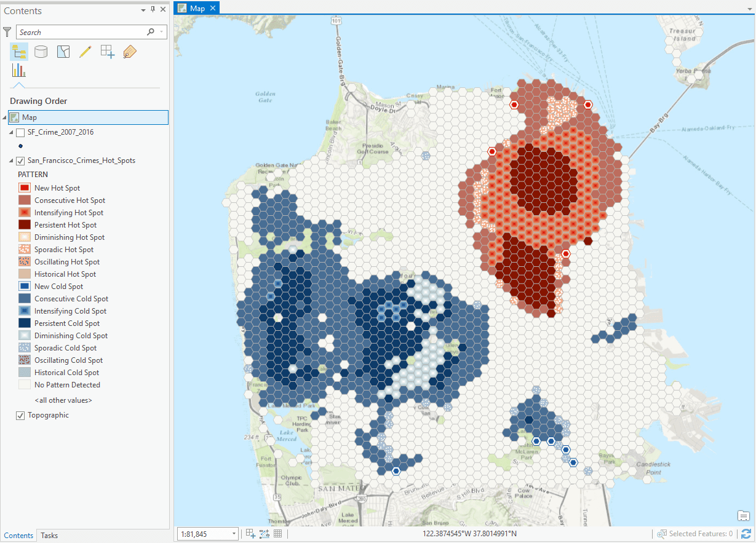Select the List By Editing pencil icon
This screenshot has width=756, height=543.
pos(85,52)
